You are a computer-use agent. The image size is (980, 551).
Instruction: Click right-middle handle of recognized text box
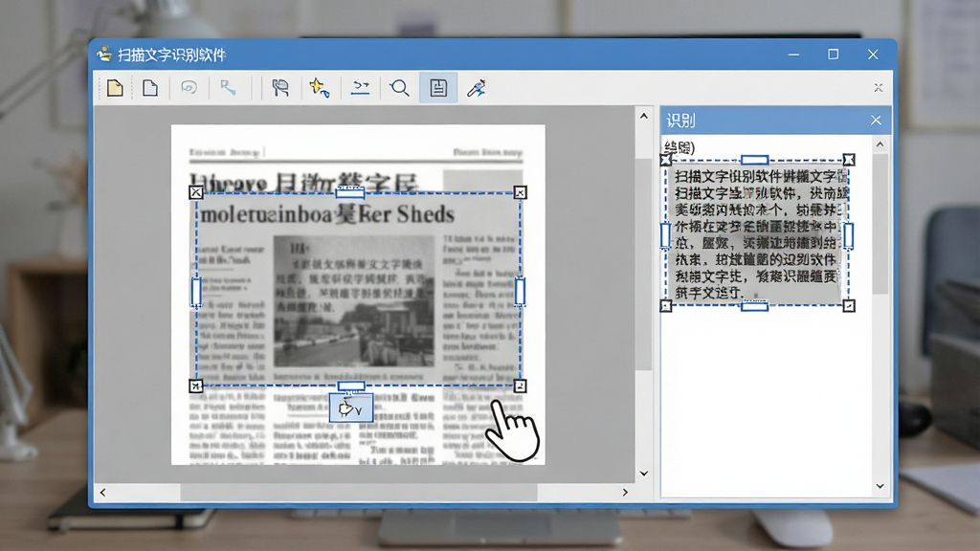pyautogui.click(x=848, y=235)
